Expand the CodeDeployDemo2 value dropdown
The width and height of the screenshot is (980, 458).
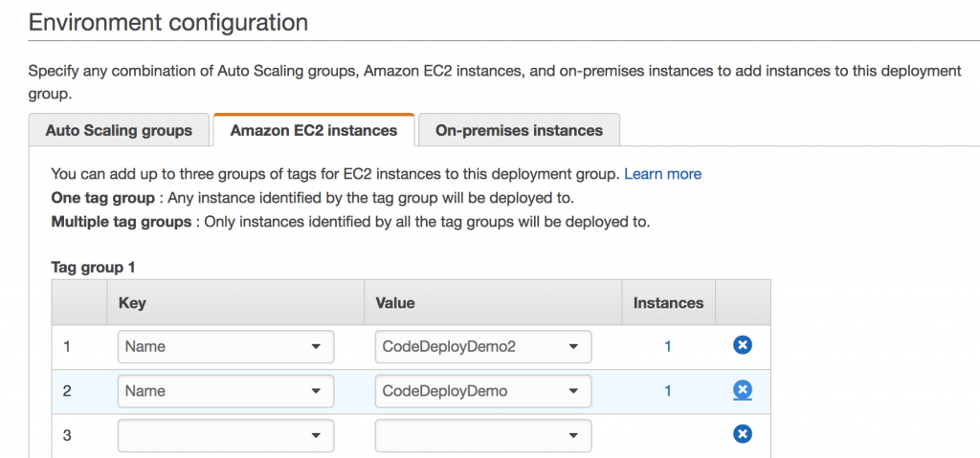(573, 346)
